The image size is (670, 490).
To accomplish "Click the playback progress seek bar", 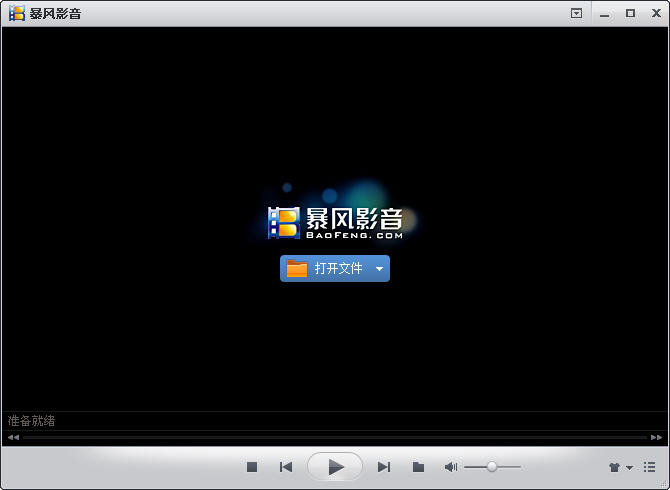I will (335, 437).
